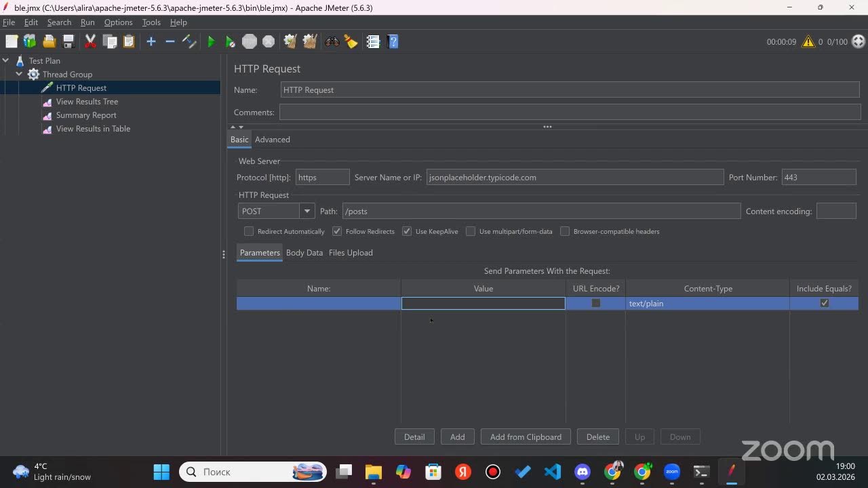Uncheck Include Equals in parameter row
The width and height of the screenshot is (868, 488).
coord(825,303)
